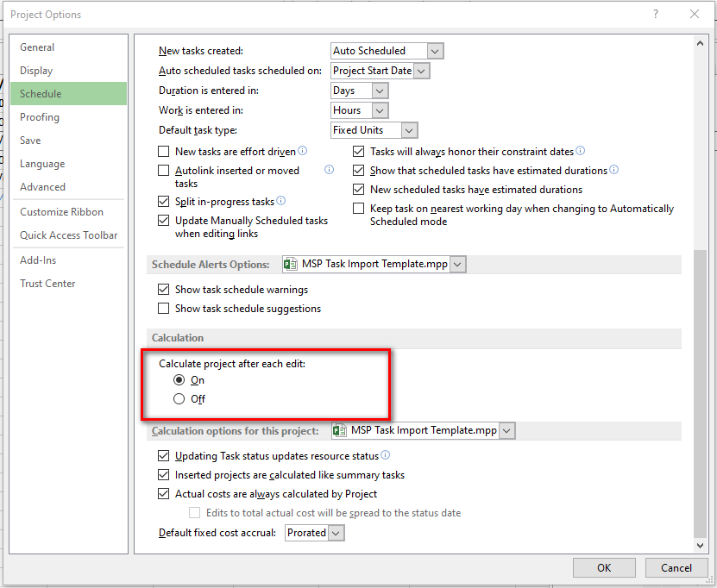This screenshot has height=588, width=717.
Task: Click info icon beside New tasks are effort driven
Action: click(303, 151)
